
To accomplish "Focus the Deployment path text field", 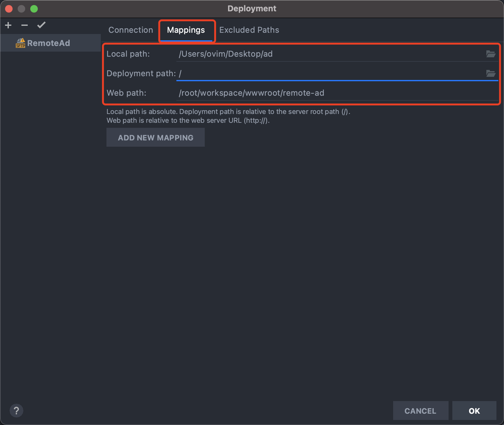I will point(331,73).
